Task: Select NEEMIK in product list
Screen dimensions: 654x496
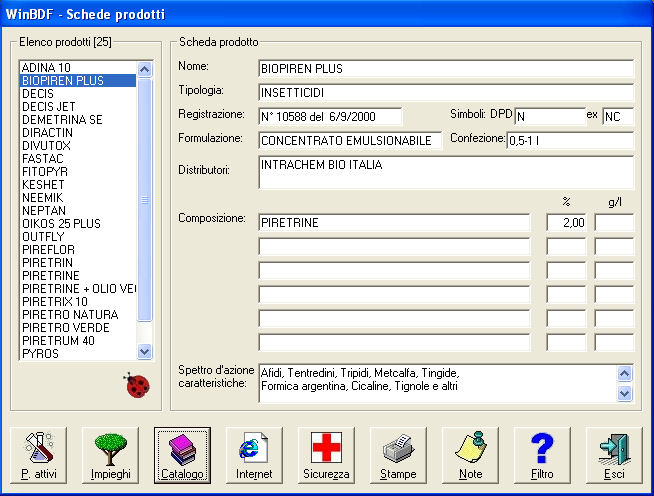Action: click(x=78, y=197)
